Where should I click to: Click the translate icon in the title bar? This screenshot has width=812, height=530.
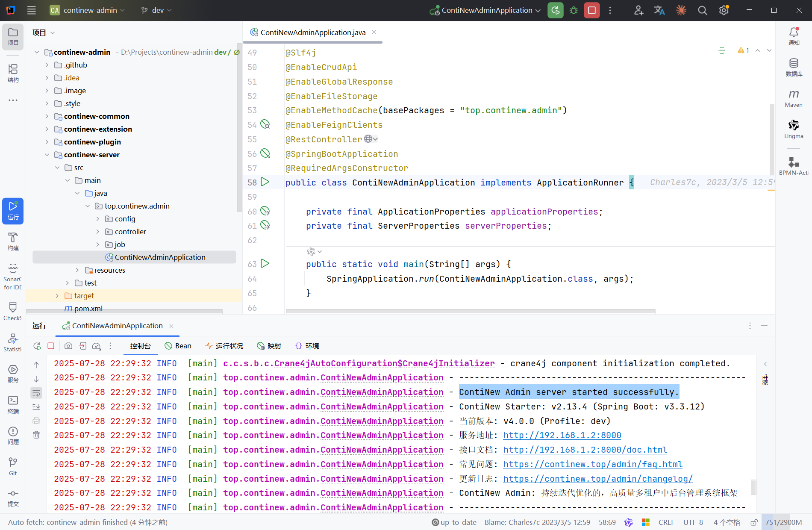pos(659,10)
